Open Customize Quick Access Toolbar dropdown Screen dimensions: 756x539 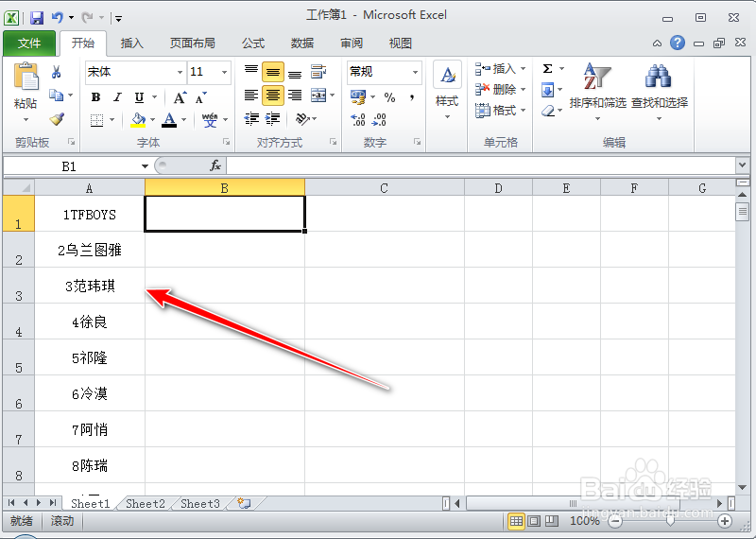pyautogui.click(x=118, y=19)
